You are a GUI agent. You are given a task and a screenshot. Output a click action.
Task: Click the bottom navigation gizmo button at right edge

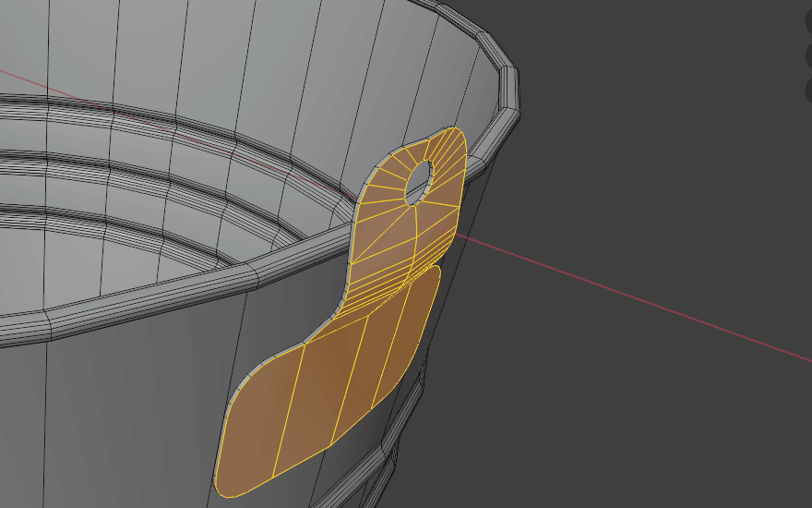807,90
